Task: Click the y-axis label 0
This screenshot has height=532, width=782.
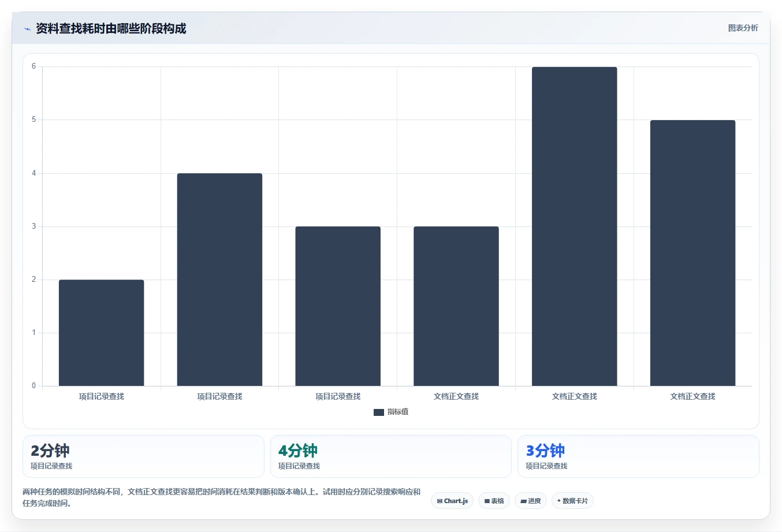Action: point(33,386)
